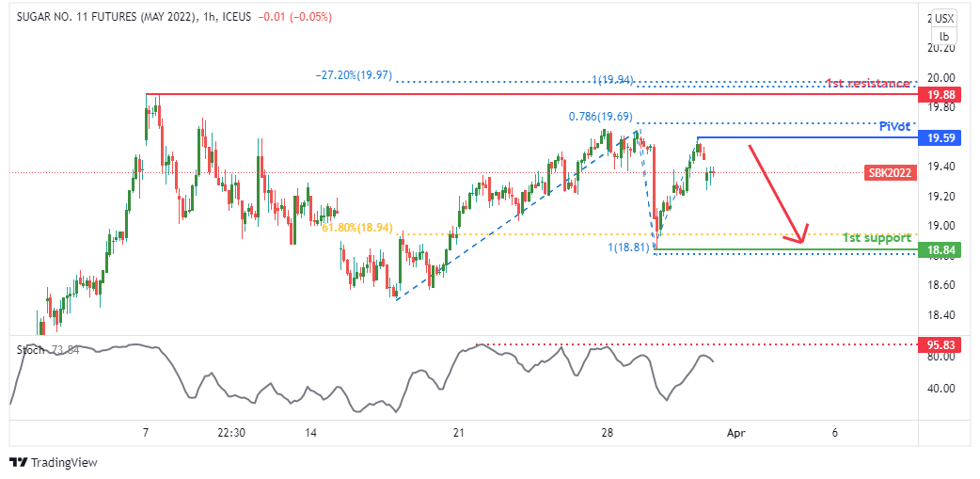The image size is (980, 479).
Task: Click the '22:30' time axis label
Action: (x=230, y=433)
